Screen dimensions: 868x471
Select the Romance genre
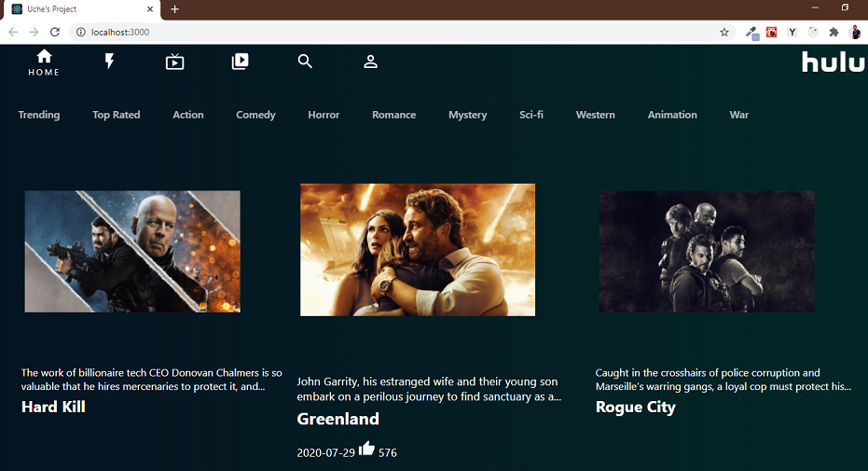[x=394, y=115]
